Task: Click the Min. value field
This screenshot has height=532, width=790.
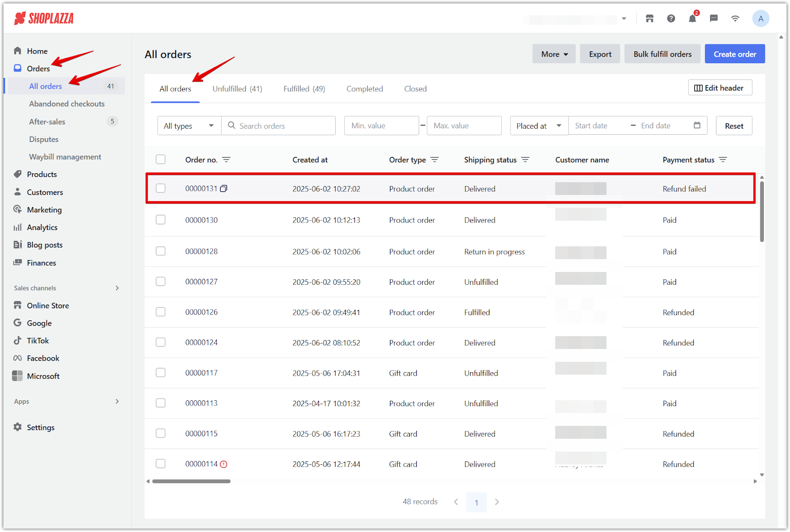Action: [x=381, y=126]
